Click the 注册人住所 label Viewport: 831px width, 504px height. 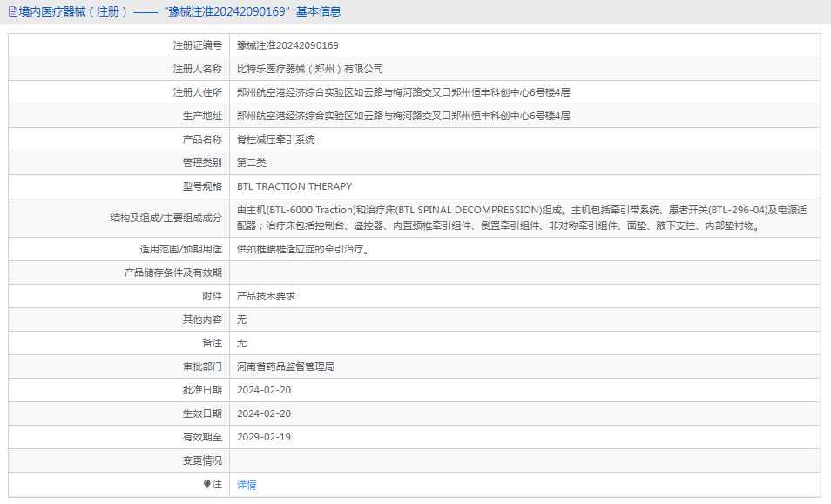197,92
